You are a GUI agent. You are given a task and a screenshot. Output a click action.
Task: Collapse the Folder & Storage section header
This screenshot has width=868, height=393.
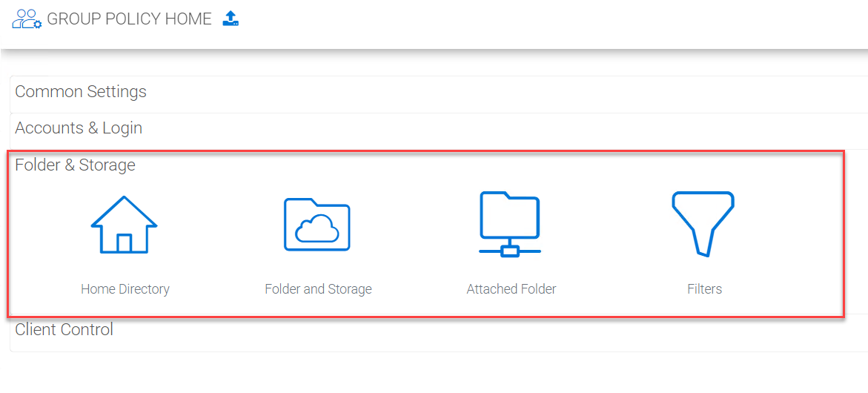click(76, 165)
